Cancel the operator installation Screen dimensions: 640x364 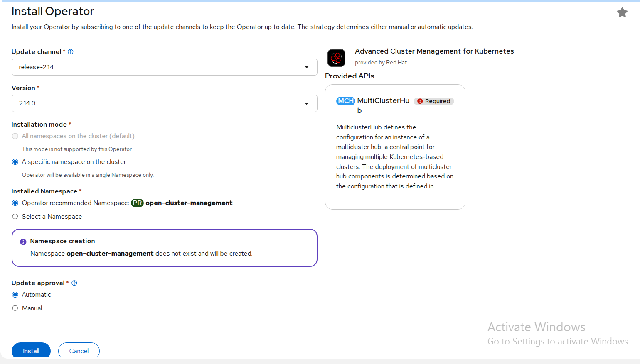point(79,351)
